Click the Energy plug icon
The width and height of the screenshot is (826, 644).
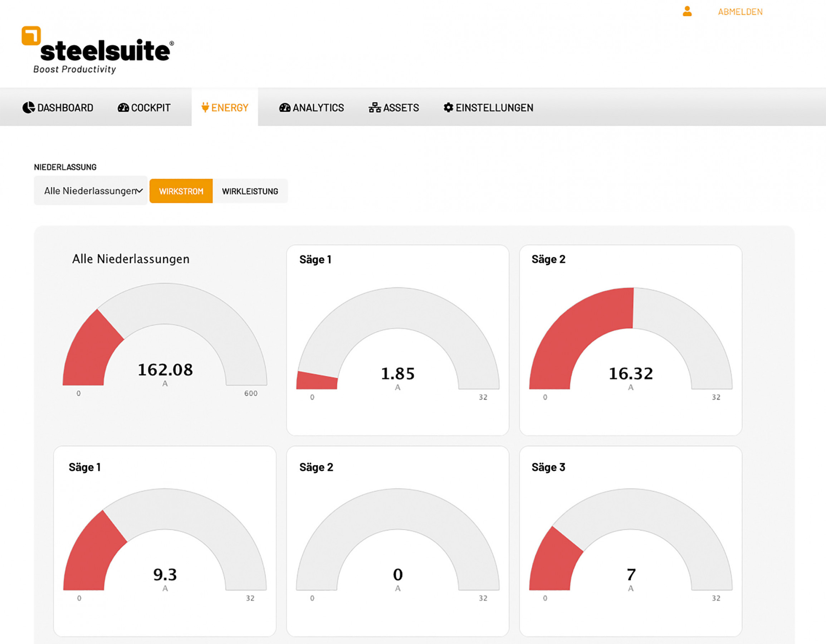(x=205, y=107)
